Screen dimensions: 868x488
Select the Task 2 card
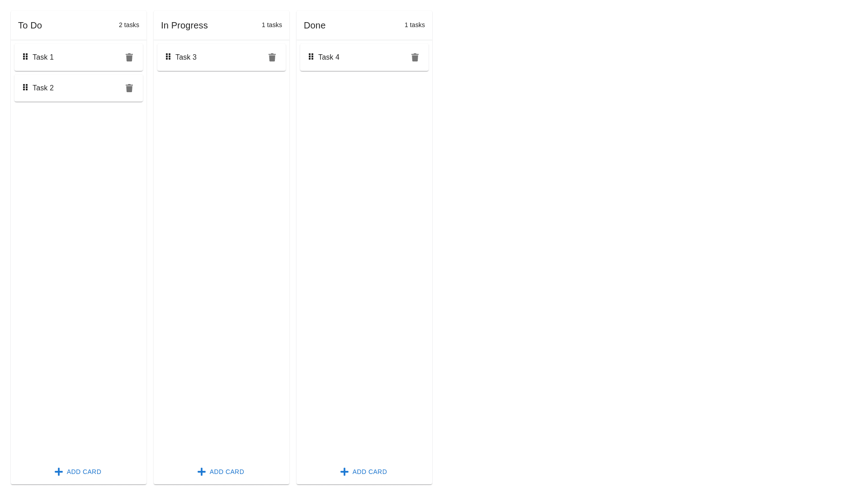pyautogui.click(x=77, y=88)
